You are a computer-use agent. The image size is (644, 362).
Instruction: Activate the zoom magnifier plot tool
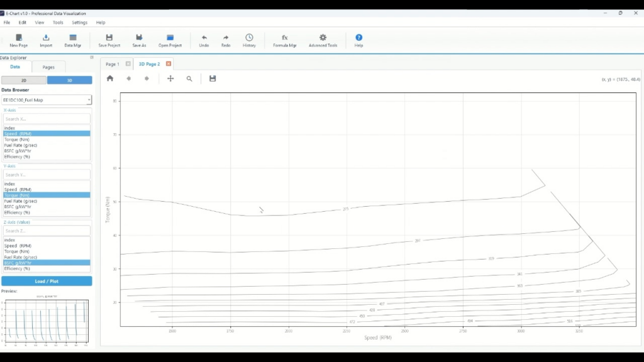coord(189,79)
